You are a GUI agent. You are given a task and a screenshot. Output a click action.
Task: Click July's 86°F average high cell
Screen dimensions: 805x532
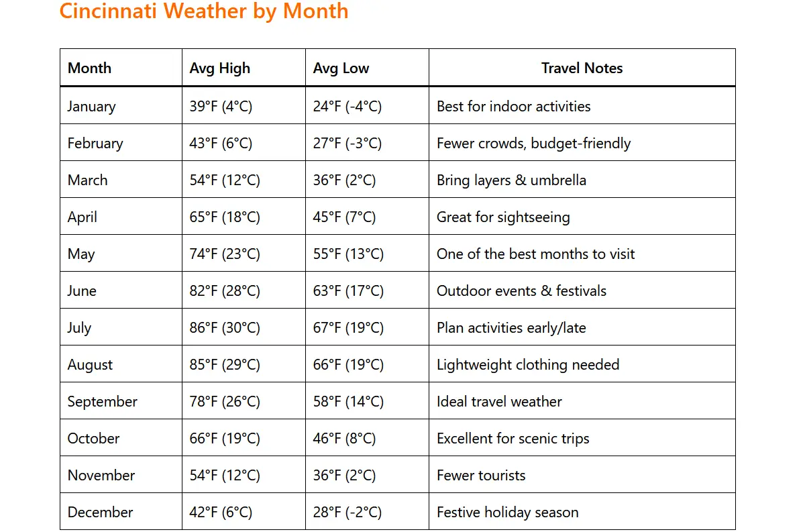(x=225, y=327)
